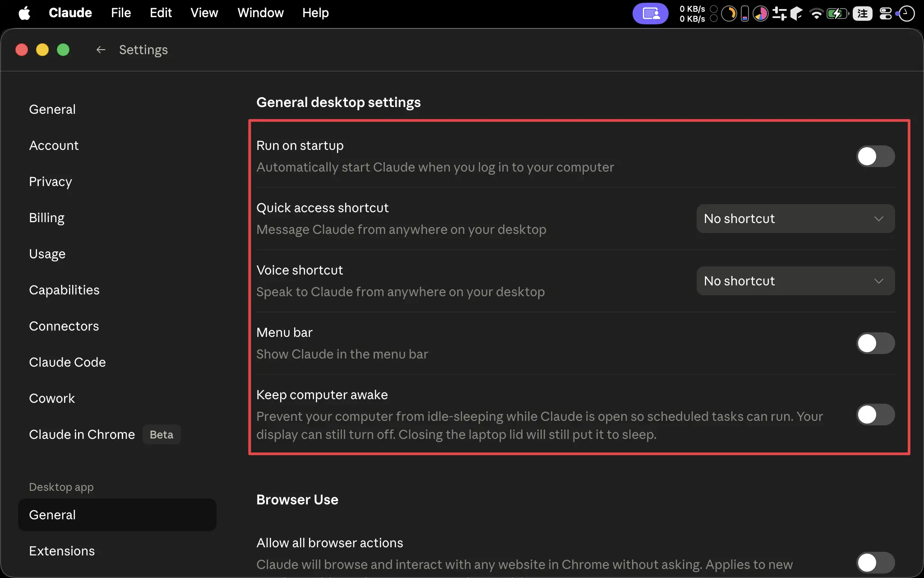Open the input method menu

click(862, 14)
